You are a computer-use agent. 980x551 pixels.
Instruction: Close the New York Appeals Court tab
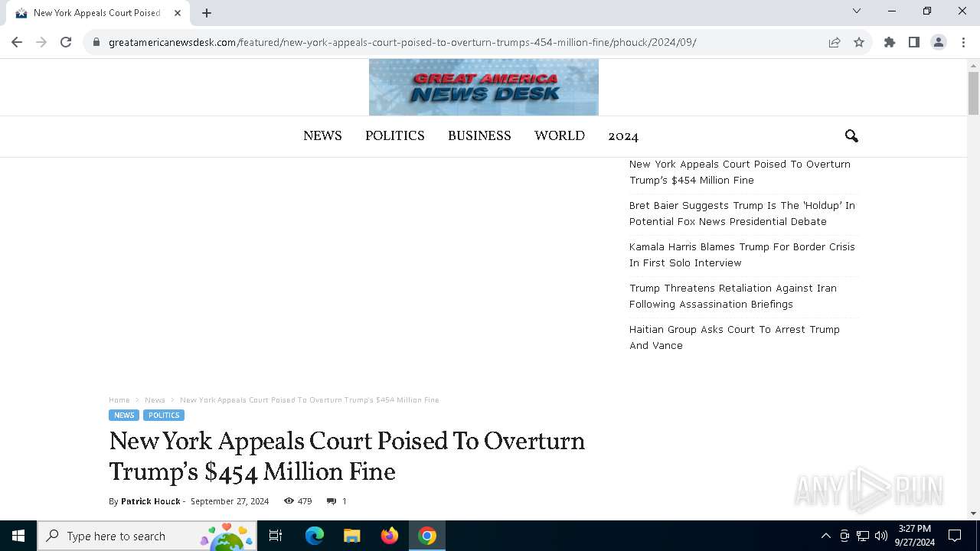(x=178, y=13)
